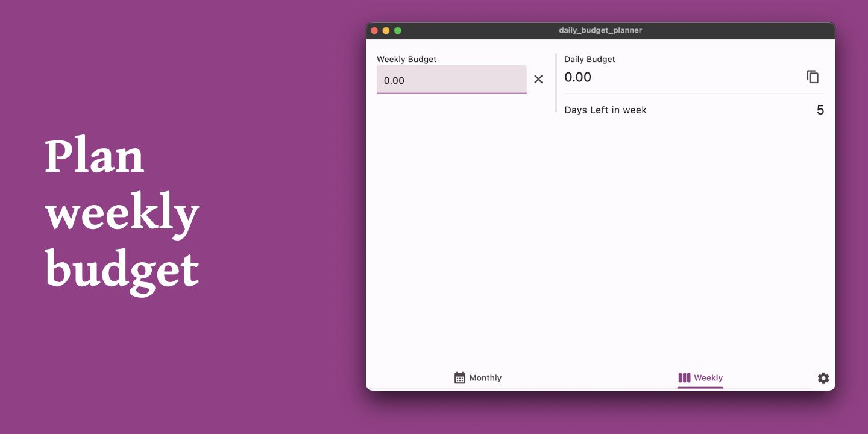Select the calendar icon beside Monthly
Screen dimensions: 868x434
point(459,377)
